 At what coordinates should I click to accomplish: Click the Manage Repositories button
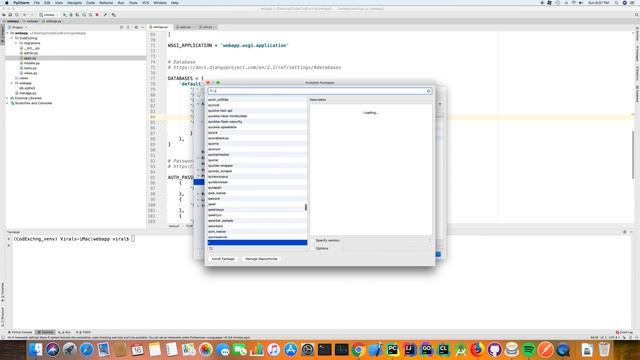coord(261,259)
